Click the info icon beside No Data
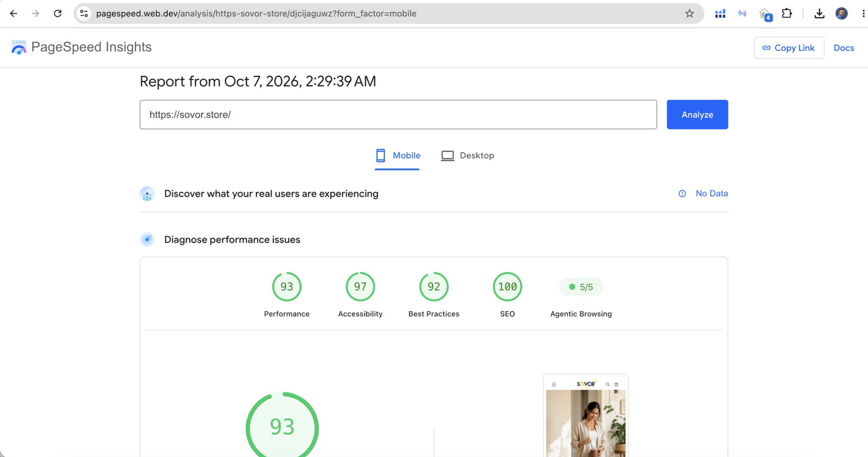868x457 pixels. tap(682, 194)
